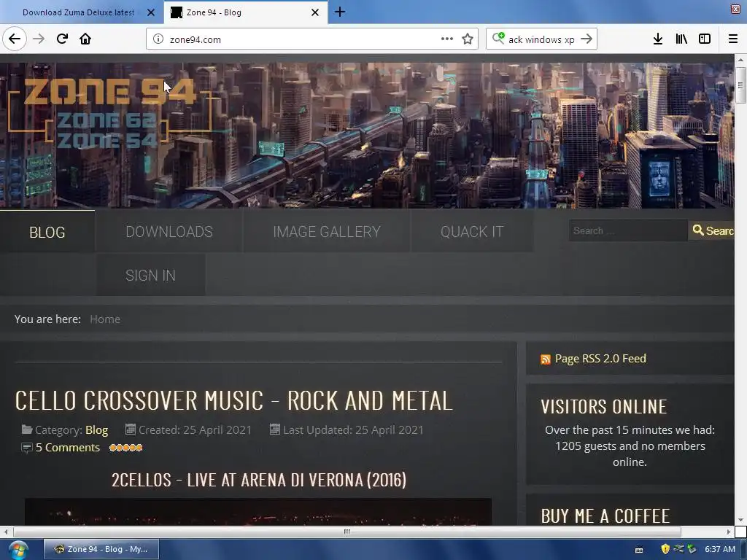Open the SIGN IN menu item

(x=150, y=275)
